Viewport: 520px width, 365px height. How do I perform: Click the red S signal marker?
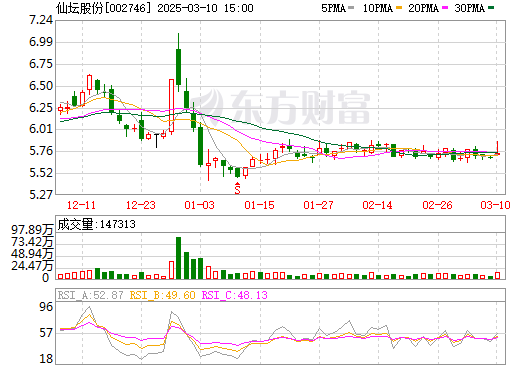coord(237,188)
